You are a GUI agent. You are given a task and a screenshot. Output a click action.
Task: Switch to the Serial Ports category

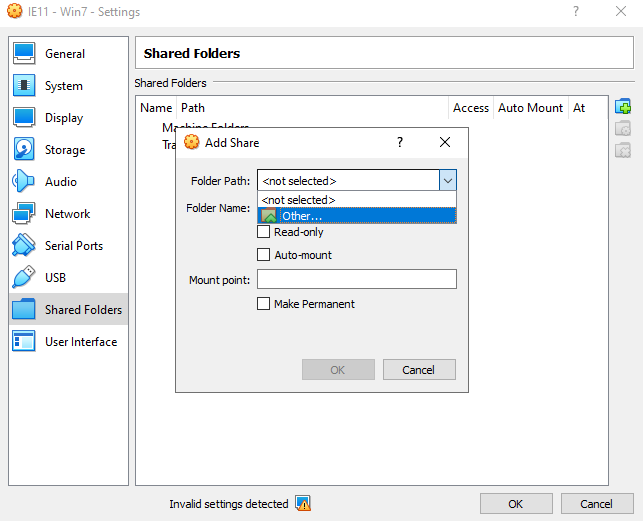coord(68,246)
